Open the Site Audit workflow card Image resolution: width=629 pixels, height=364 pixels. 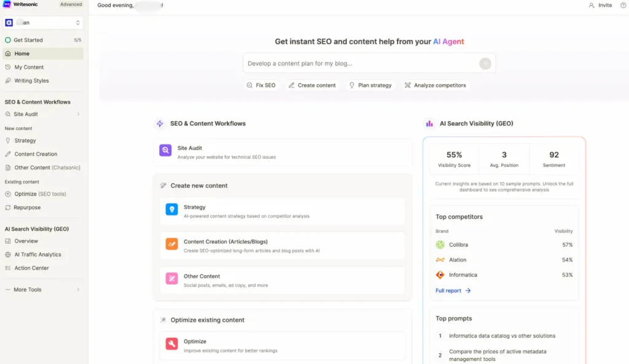[x=283, y=152]
